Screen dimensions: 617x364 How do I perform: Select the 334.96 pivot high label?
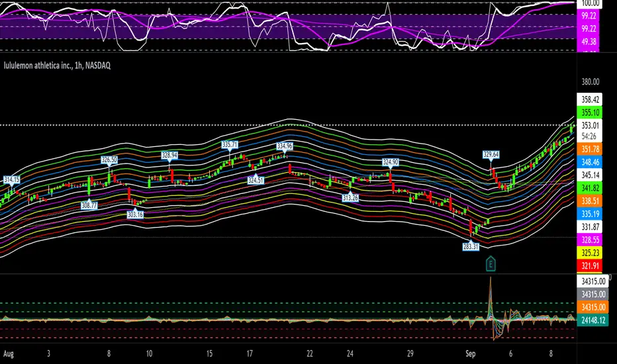285,146
